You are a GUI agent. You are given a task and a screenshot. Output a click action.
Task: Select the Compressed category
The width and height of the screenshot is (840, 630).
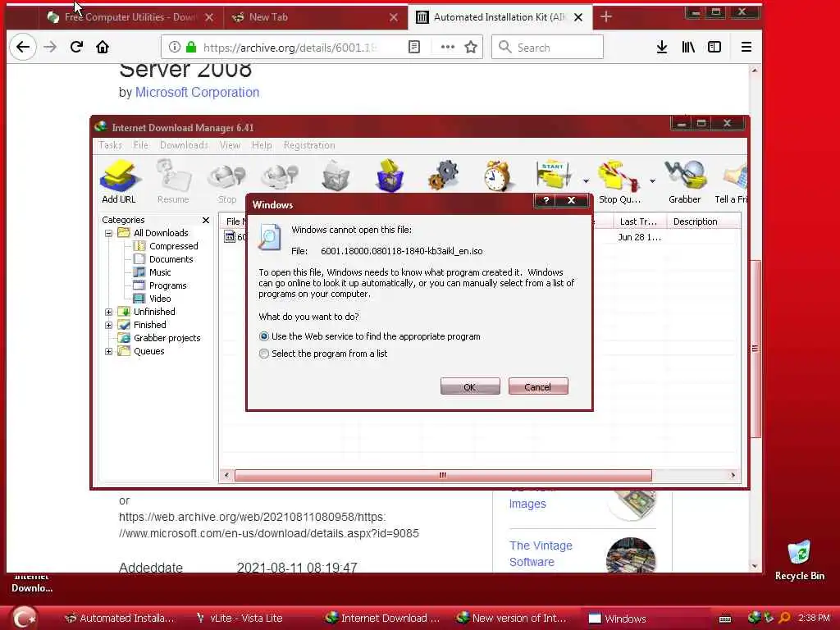pos(174,246)
